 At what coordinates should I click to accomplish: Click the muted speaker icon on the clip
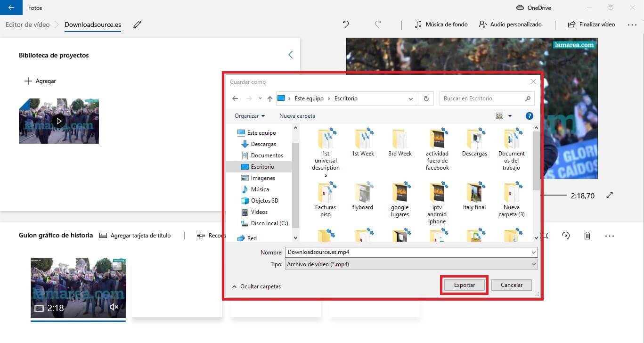(114, 307)
